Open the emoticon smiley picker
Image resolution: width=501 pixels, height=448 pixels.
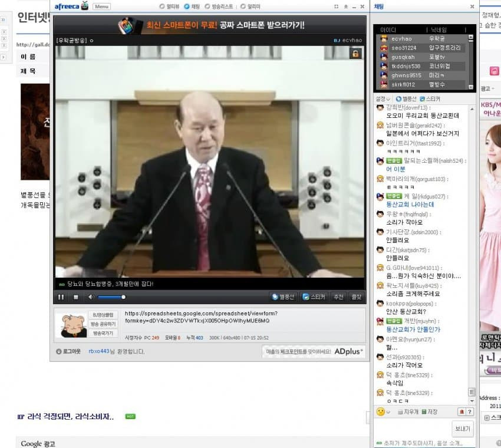click(380, 411)
